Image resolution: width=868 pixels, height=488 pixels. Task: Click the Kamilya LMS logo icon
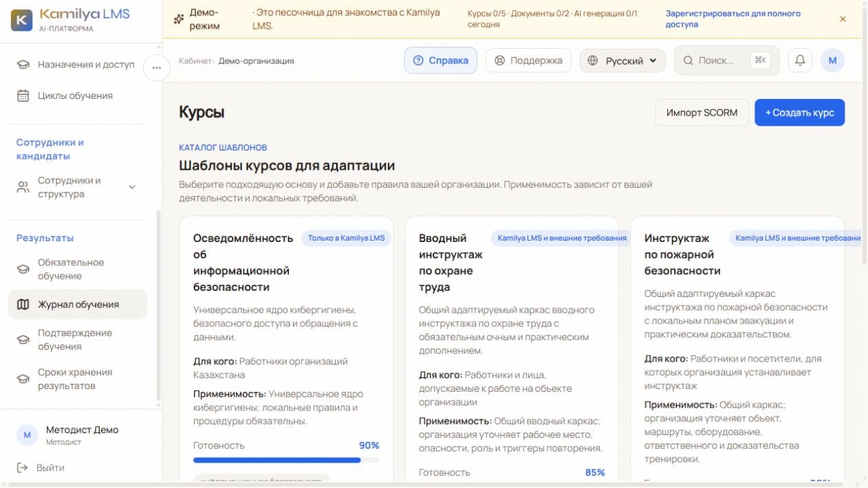21,20
